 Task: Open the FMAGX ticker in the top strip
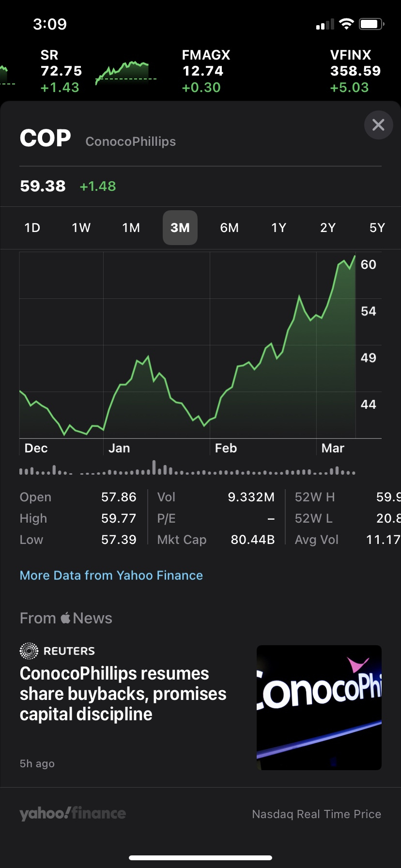click(206, 71)
